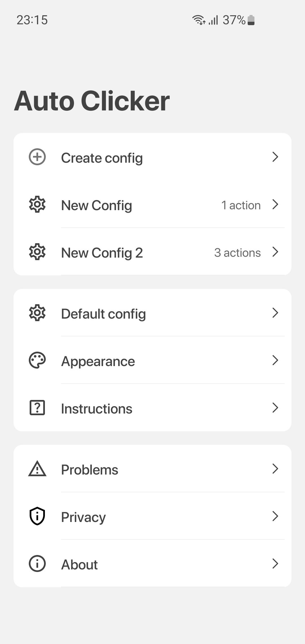This screenshot has width=305, height=644.
Task: Tap the About info circle icon
Action: coord(37,563)
